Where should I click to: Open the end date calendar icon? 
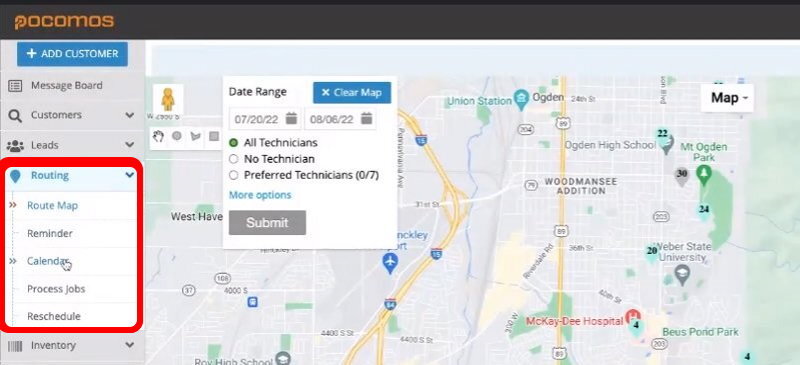[367, 119]
